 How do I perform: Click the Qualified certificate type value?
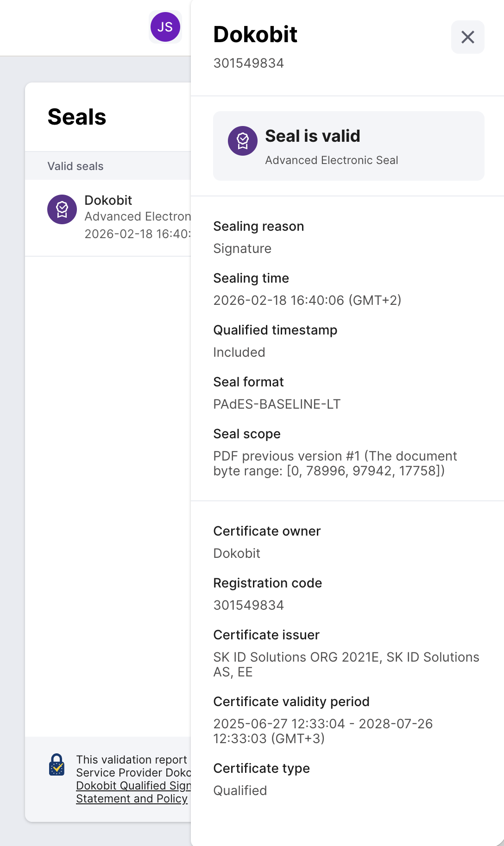coord(240,790)
